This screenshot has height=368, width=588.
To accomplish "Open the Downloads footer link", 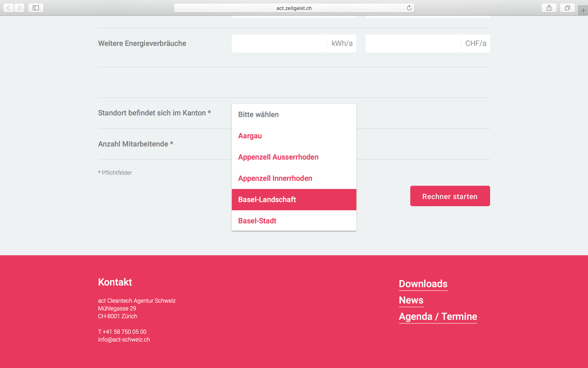I will 423,284.
